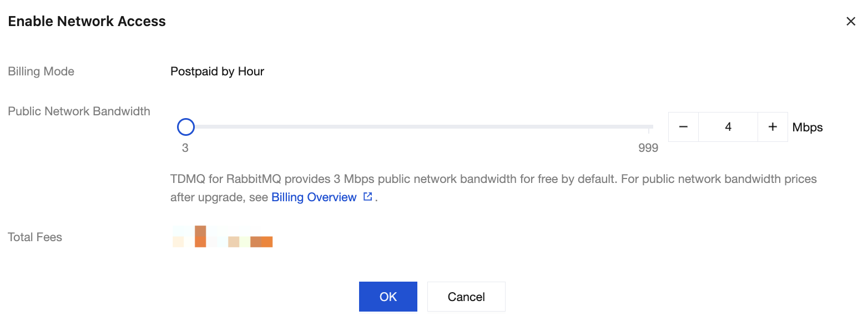868x316 pixels.
Task: Click the Postpaid by Hour text
Action: pos(217,72)
